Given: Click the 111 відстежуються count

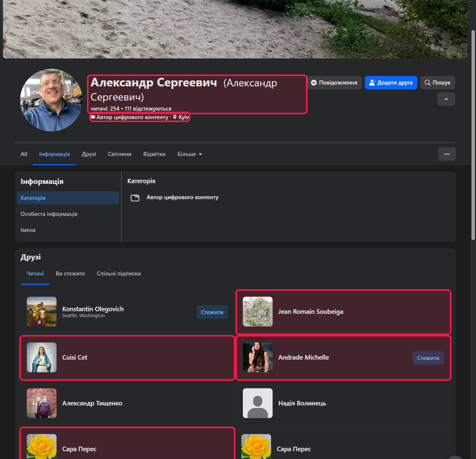Looking at the screenshot, I should (148, 109).
